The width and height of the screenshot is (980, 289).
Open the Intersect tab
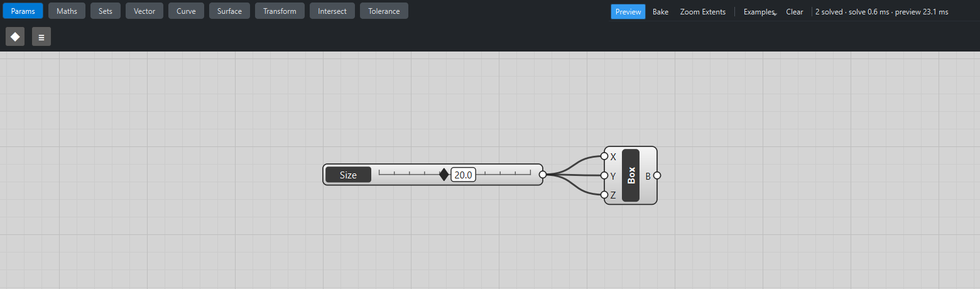(x=332, y=11)
